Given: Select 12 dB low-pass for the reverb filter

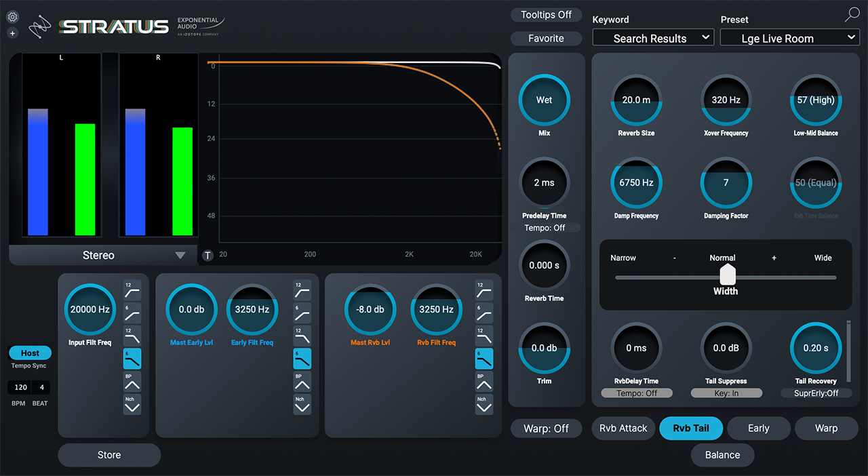Looking at the screenshot, I should point(484,336).
